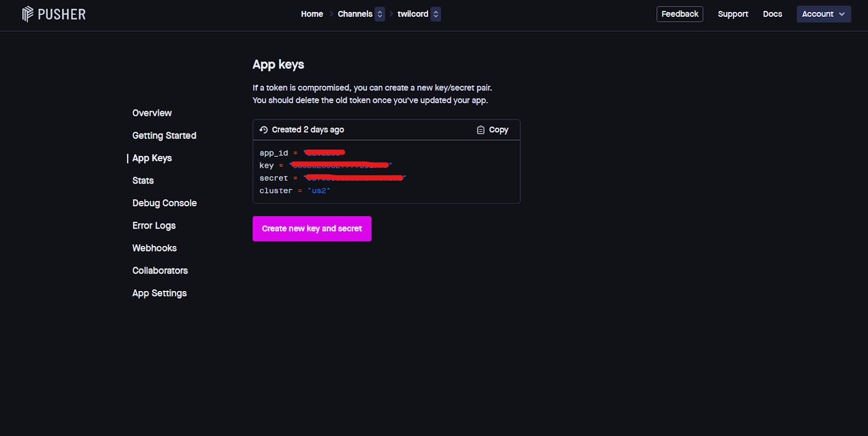868x436 pixels.
Task: Click the clipboard icon next to Copy
Action: point(481,130)
